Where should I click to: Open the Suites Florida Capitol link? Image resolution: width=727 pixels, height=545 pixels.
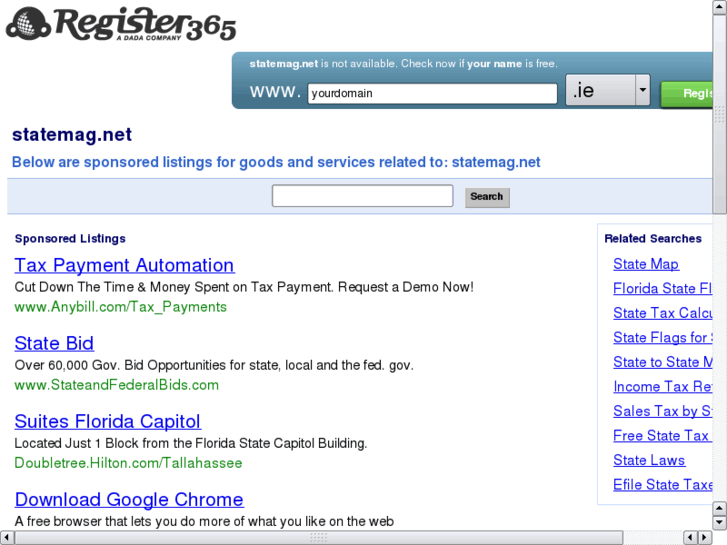[x=108, y=421]
